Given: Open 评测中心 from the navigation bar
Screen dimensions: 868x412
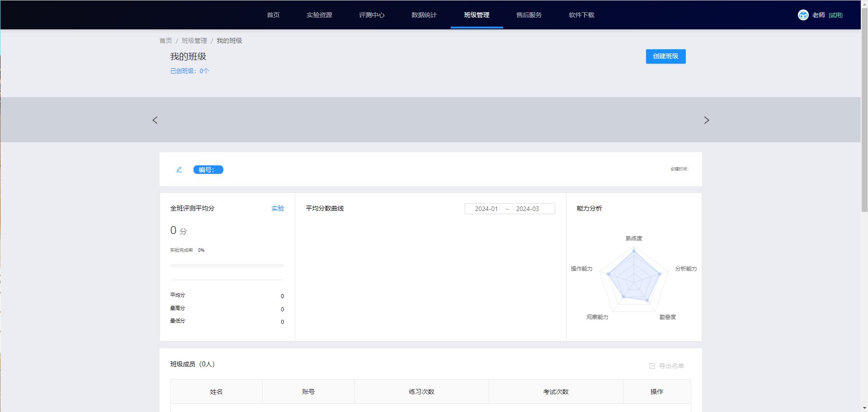Looking at the screenshot, I should point(372,15).
